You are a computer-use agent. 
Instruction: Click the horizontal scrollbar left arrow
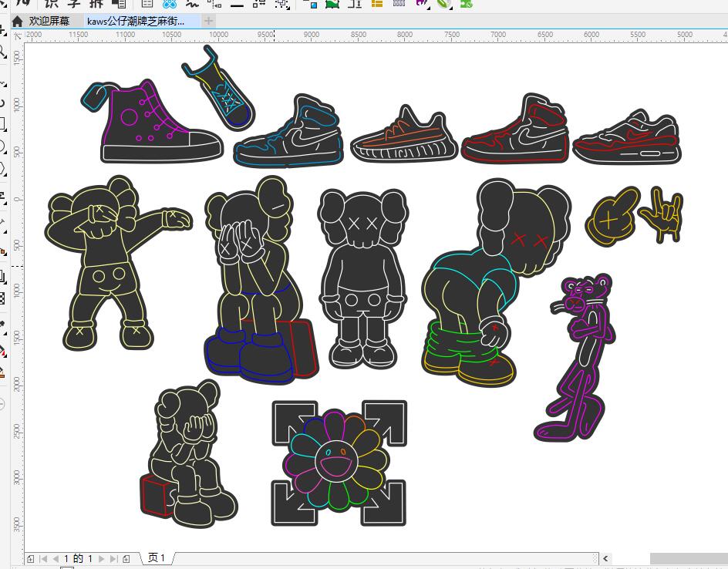coord(605,558)
